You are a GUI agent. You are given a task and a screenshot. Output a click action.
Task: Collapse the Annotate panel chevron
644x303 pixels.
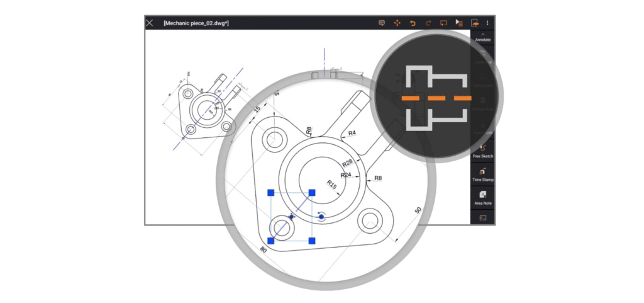click(x=482, y=33)
